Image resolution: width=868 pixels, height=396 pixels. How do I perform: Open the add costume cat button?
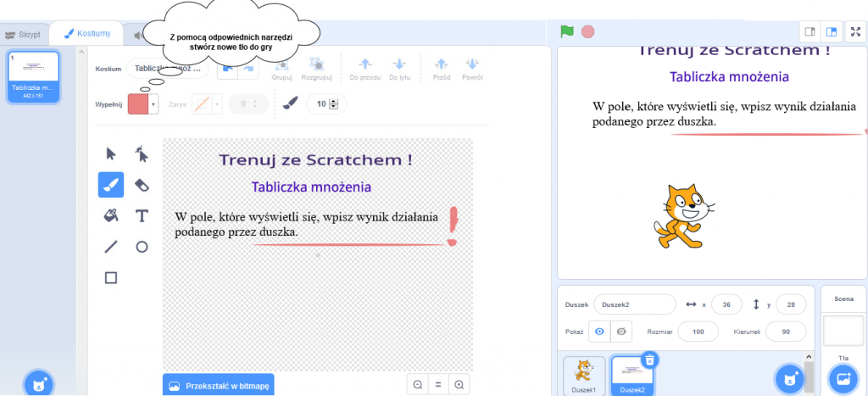coord(39,383)
